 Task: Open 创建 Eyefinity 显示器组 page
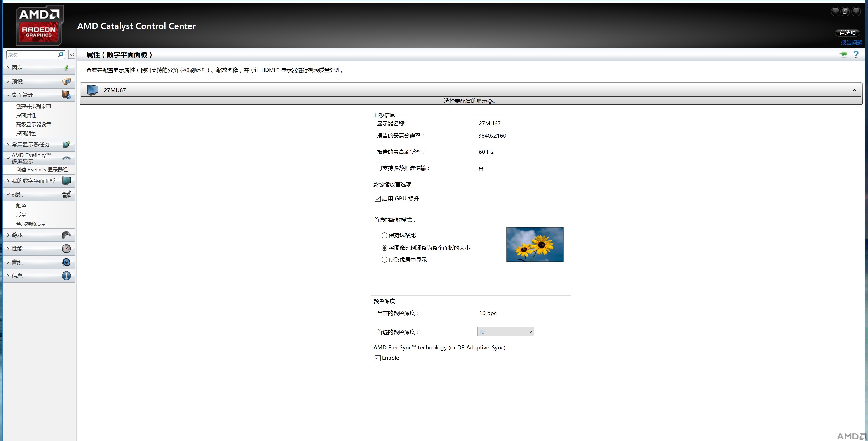point(42,170)
